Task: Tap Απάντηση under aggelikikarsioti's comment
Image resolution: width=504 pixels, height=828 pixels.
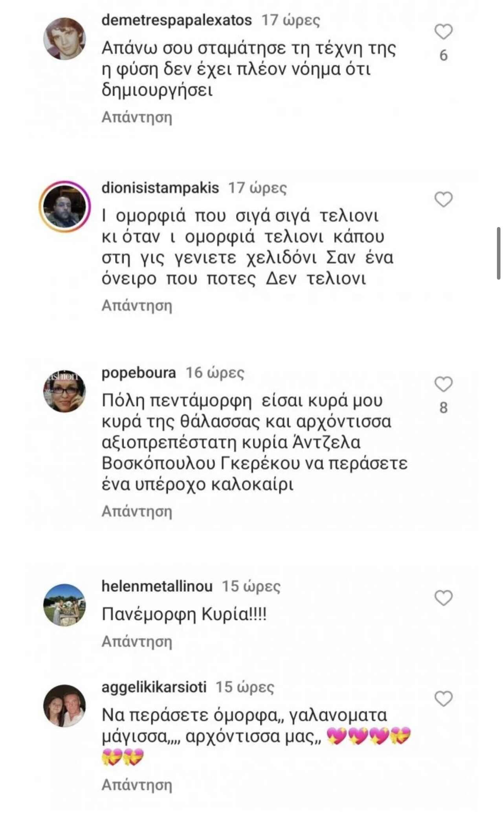Action: pyautogui.click(x=137, y=785)
